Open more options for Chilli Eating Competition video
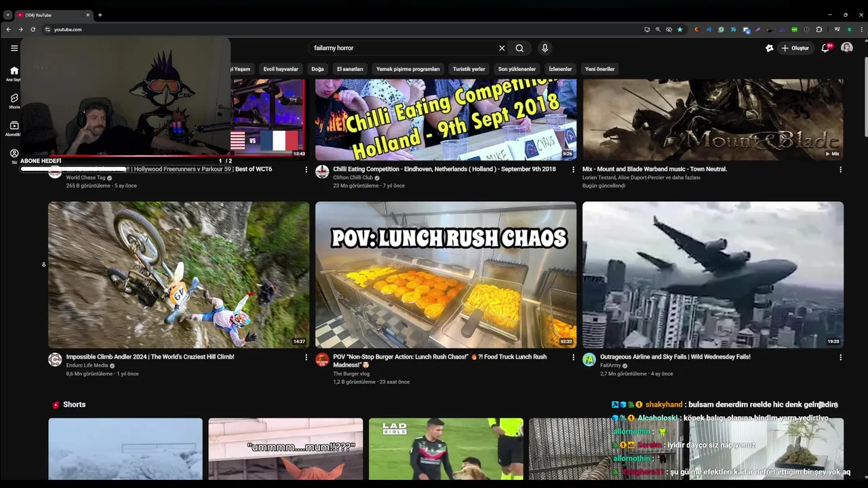Image resolution: width=868 pixels, height=488 pixels. tap(573, 169)
